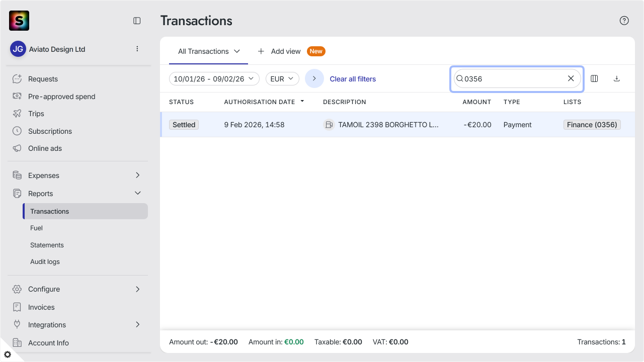Image resolution: width=644 pixels, height=362 pixels.
Task: Click the STATUS column header
Action: (181, 102)
